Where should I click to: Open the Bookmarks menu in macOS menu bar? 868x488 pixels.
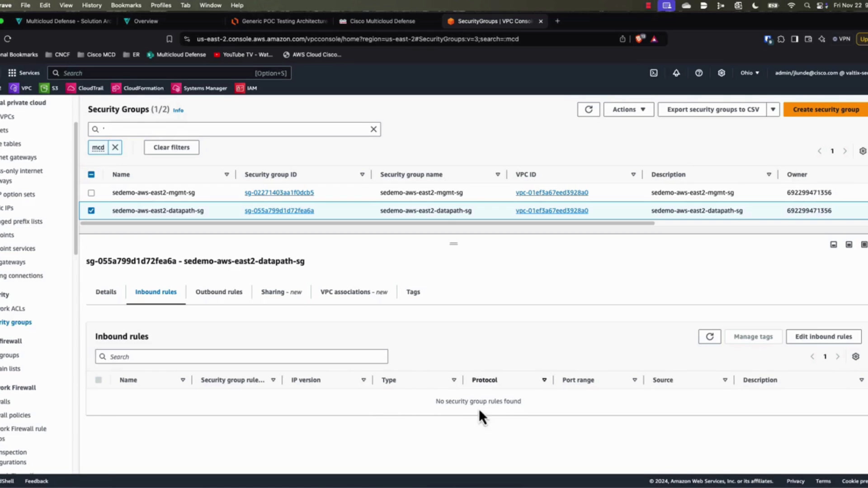[126, 5]
